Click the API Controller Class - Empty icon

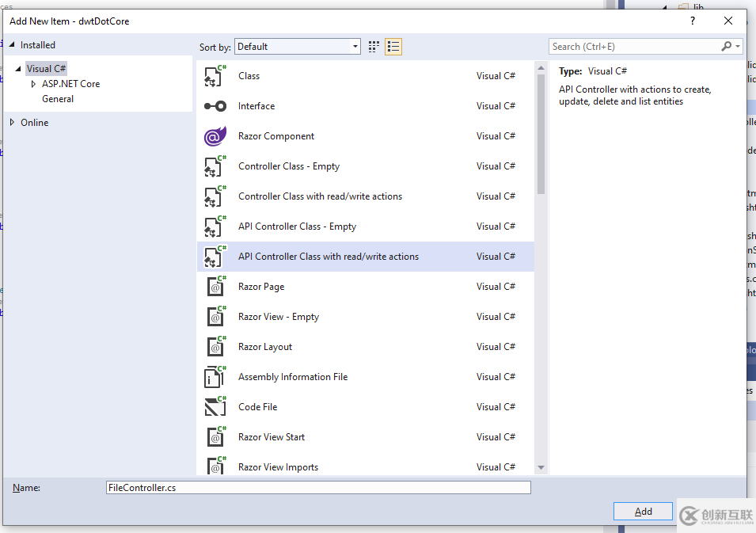215,227
